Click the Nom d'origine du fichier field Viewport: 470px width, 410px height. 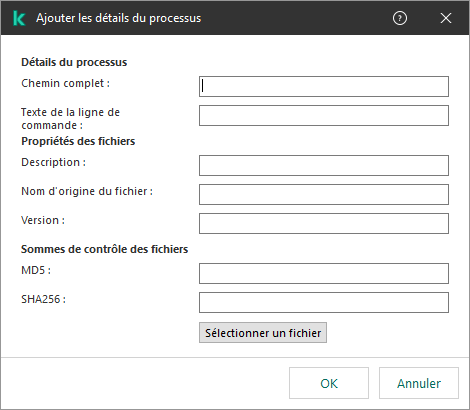pos(324,194)
